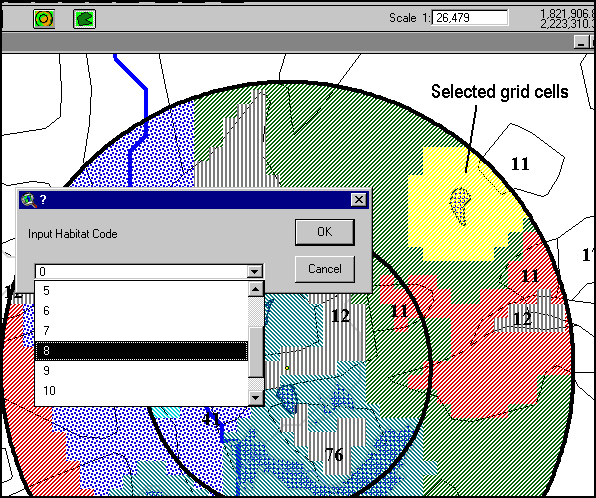The image size is (596, 498).
Task: Select habitat code 5 in list
Action: pos(141,291)
